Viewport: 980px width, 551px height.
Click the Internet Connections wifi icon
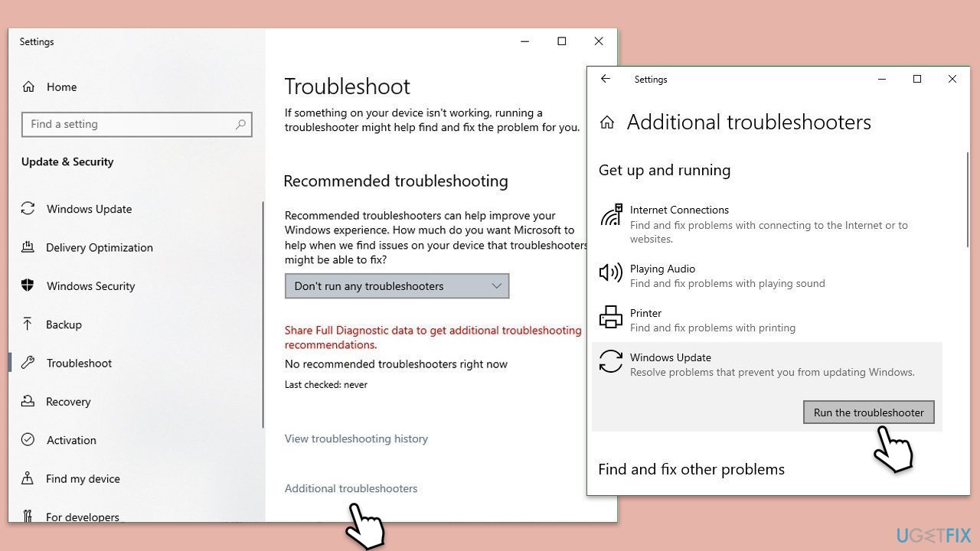(x=611, y=215)
